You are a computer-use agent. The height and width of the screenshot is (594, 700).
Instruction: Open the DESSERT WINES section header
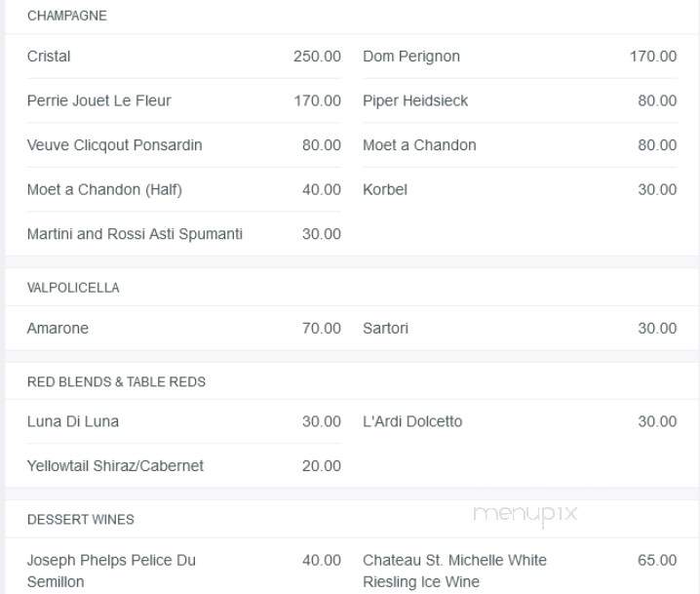coord(80,520)
